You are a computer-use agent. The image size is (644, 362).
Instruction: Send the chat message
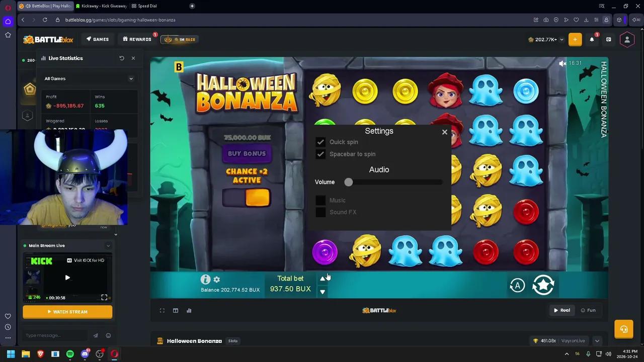click(96, 335)
